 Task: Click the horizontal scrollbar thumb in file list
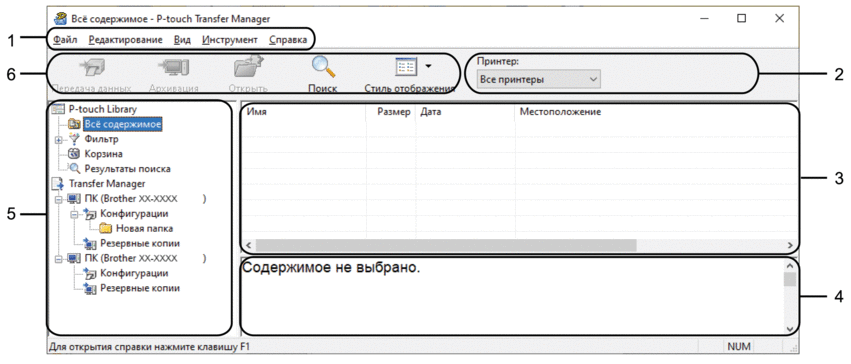(x=446, y=245)
